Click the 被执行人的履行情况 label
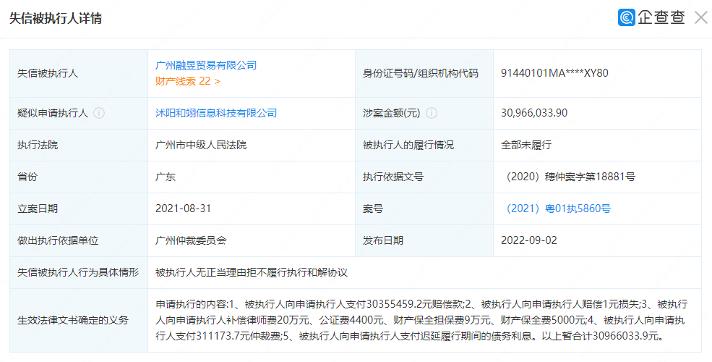 (x=408, y=145)
